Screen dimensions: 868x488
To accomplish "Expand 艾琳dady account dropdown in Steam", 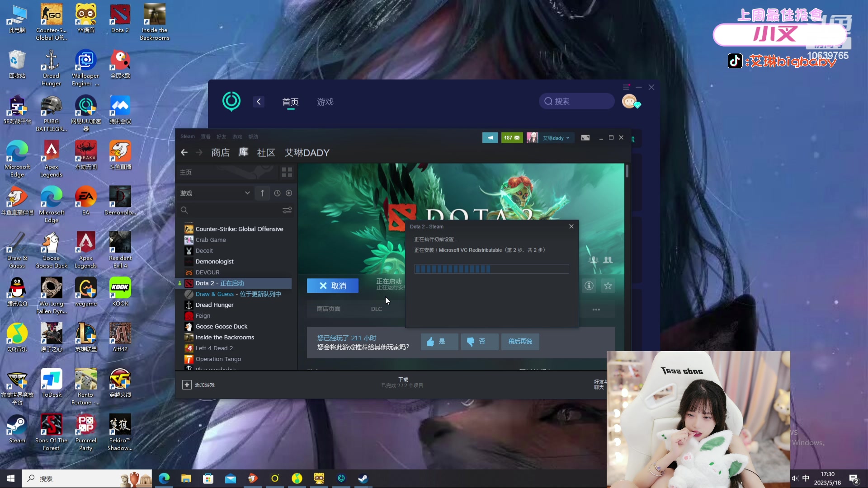I will 556,138.
